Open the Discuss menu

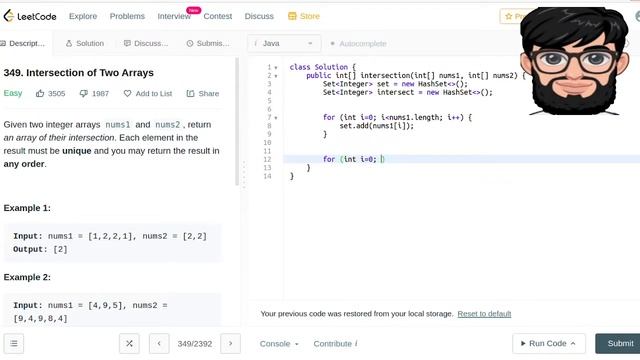click(259, 16)
